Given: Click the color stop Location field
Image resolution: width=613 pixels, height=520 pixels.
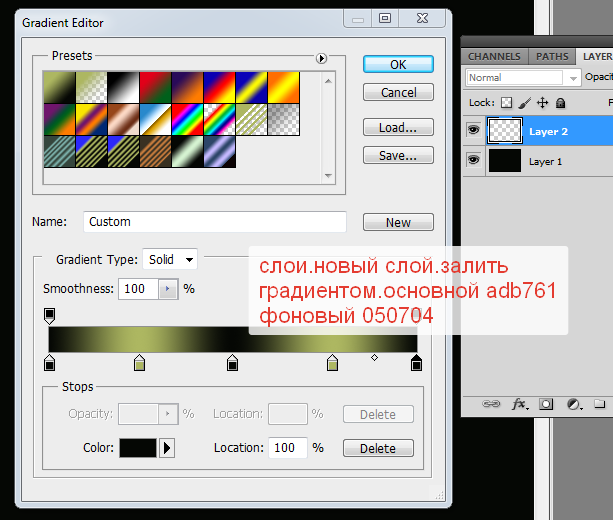Looking at the screenshot, I should (x=288, y=448).
